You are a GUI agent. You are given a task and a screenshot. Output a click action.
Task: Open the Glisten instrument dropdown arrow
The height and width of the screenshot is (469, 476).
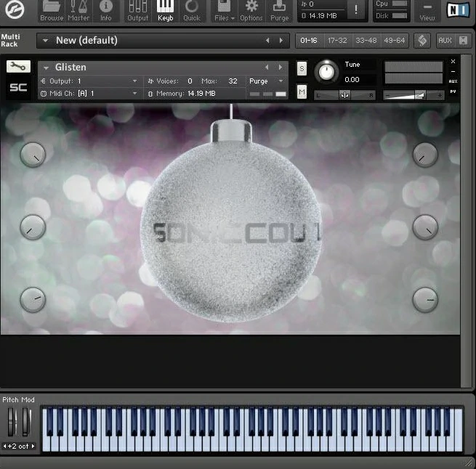coord(46,68)
